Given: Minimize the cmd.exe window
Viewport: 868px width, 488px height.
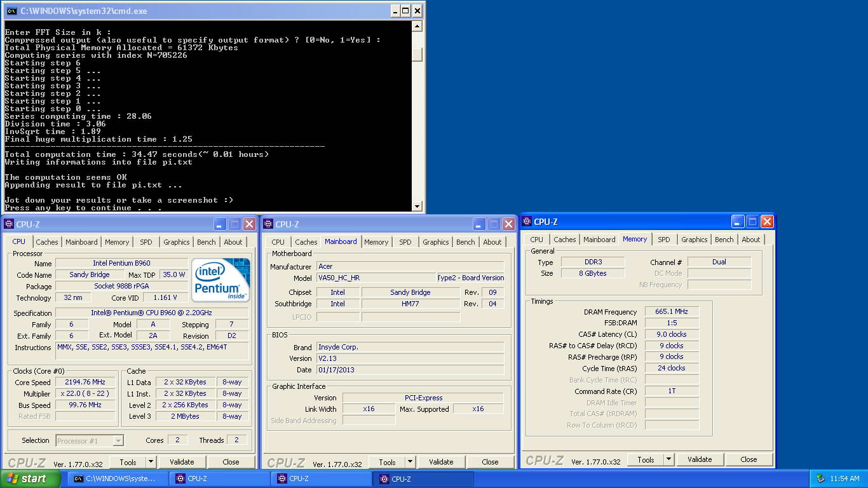Looking at the screenshot, I should 395,11.
